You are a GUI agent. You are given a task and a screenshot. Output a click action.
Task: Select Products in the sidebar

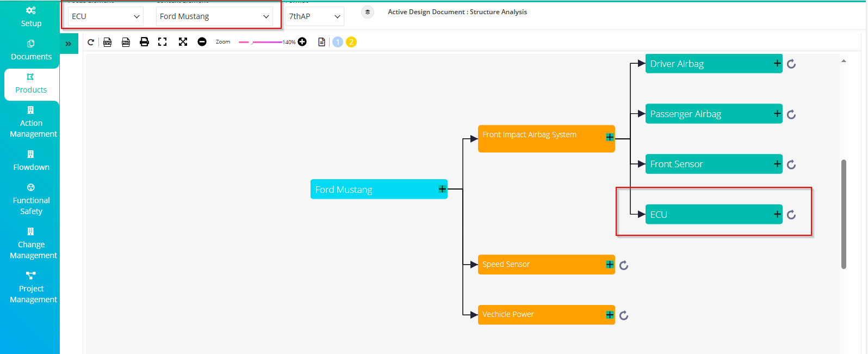click(31, 83)
